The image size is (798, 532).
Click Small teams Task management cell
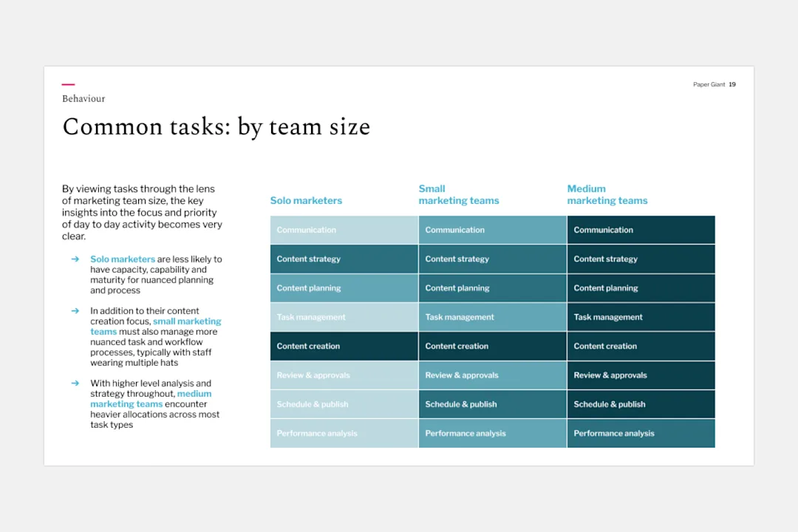(493, 317)
